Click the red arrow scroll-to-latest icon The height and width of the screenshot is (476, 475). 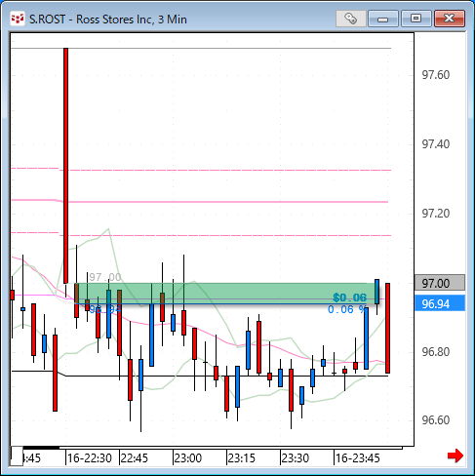click(455, 456)
